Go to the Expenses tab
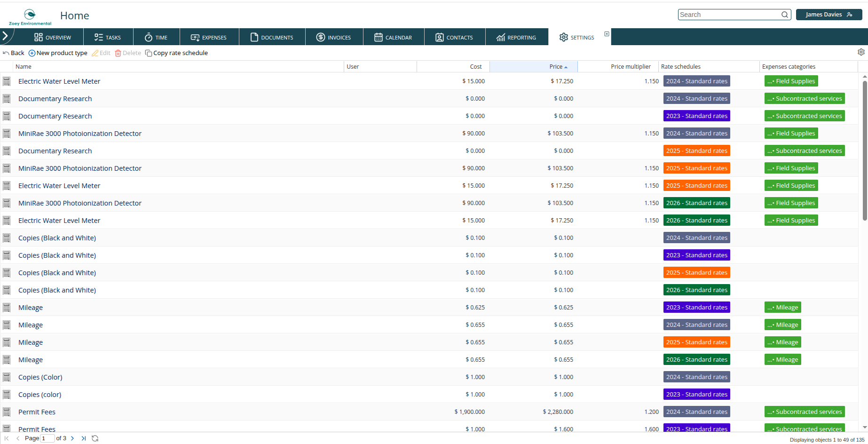 click(x=209, y=37)
